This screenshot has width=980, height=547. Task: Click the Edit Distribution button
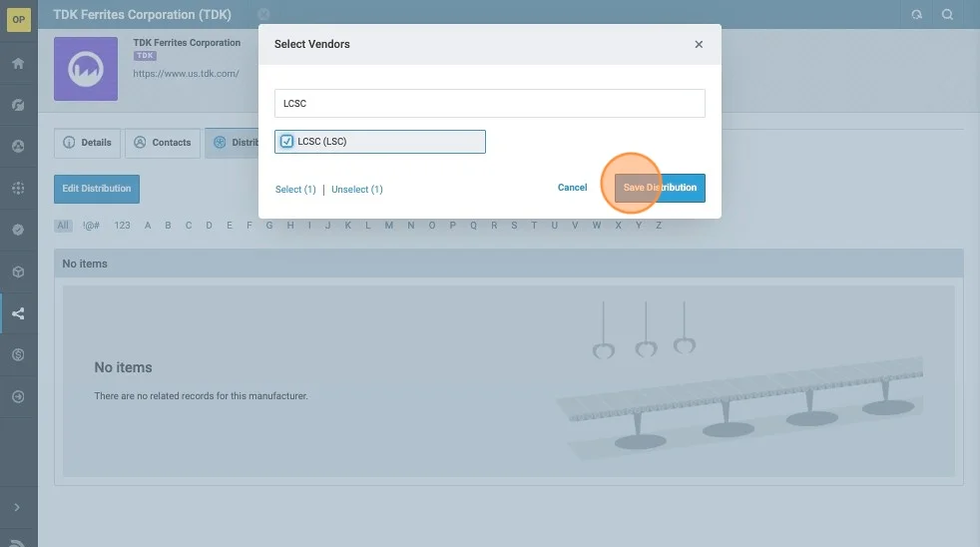pos(97,189)
